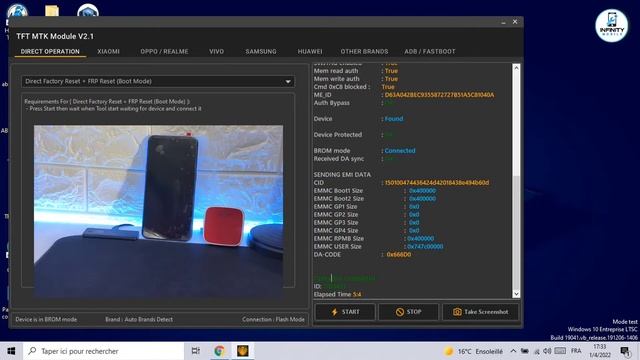640x360 pixels.
Task: Click the 'Device : Found' log line
Action: click(358, 119)
